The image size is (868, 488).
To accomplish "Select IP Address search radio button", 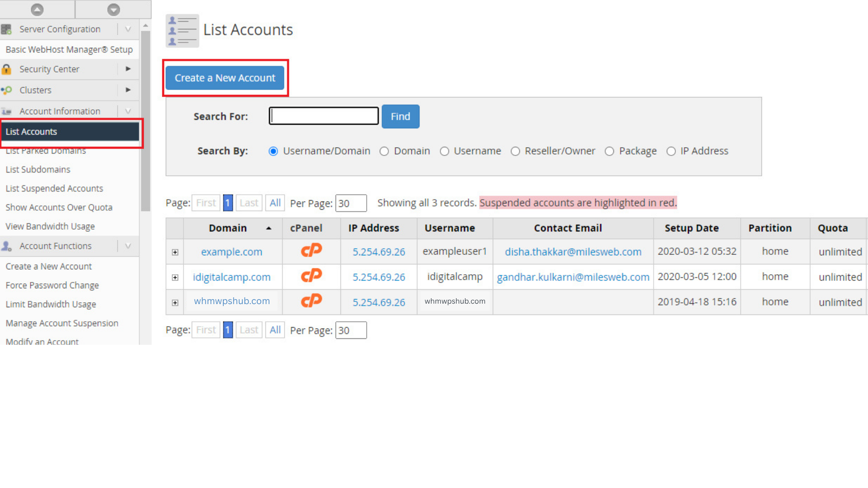I will [671, 151].
